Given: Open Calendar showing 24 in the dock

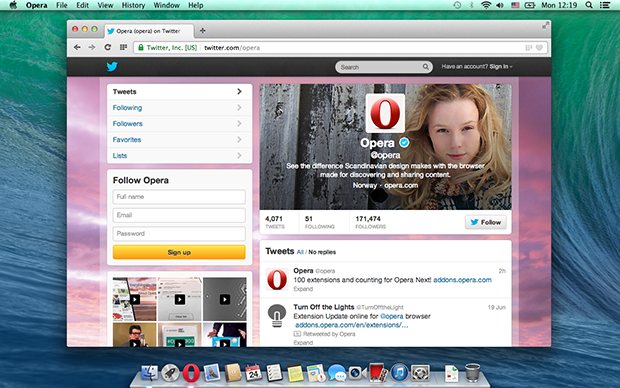Looking at the screenshot, I should [x=253, y=373].
